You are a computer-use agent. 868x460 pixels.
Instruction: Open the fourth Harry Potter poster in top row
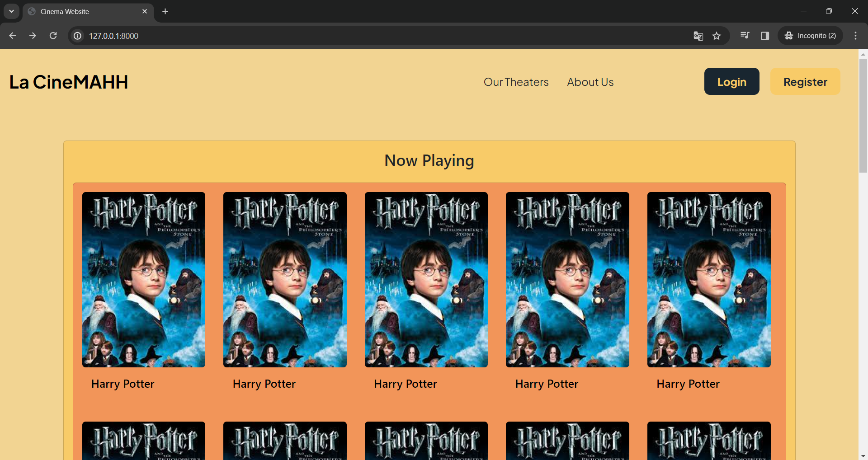pyautogui.click(x=567, y=280)
